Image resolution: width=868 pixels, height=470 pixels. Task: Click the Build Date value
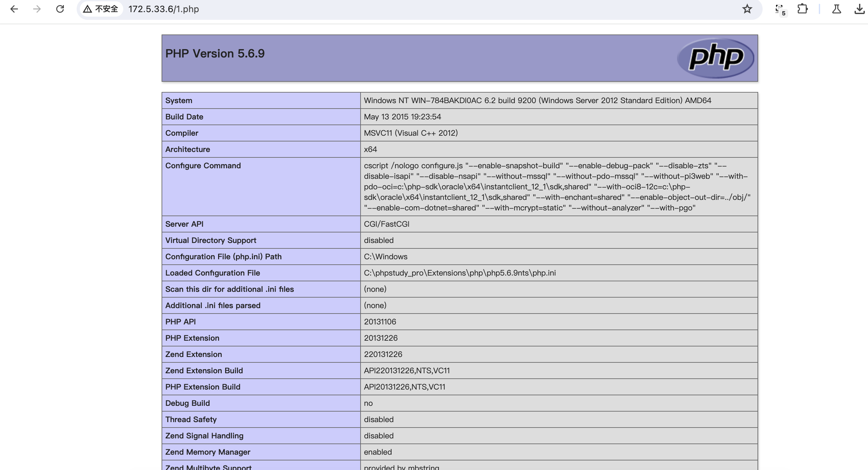tap(402, 117)
